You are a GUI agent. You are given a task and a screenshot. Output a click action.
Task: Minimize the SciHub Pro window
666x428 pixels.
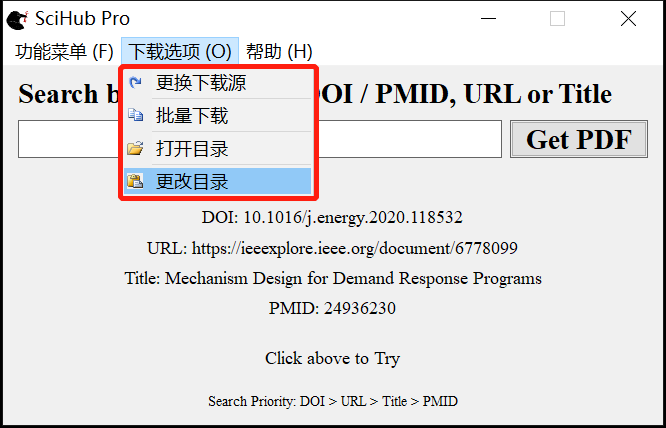coord(488,19)
